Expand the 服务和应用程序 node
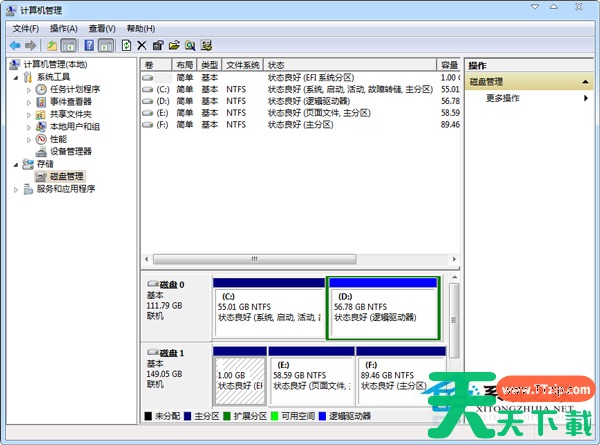This screenshot has width=600, height=445. (x=15, y=188)
